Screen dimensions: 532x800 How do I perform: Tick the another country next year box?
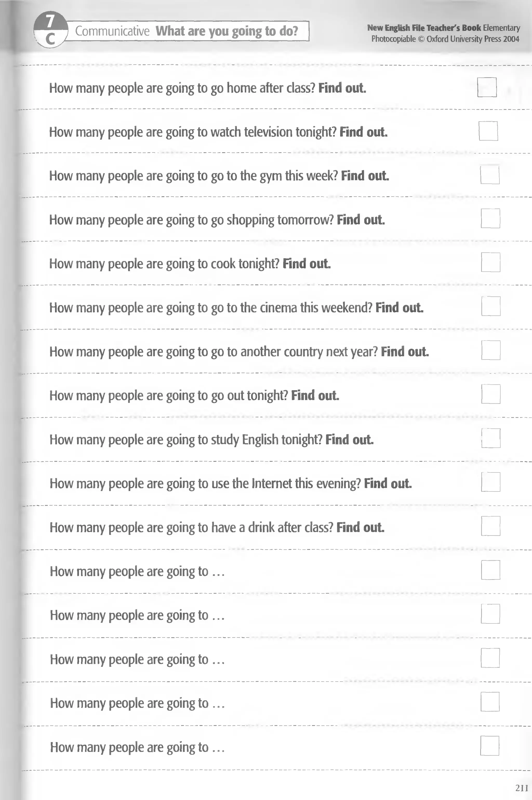[x=491, y=350]
